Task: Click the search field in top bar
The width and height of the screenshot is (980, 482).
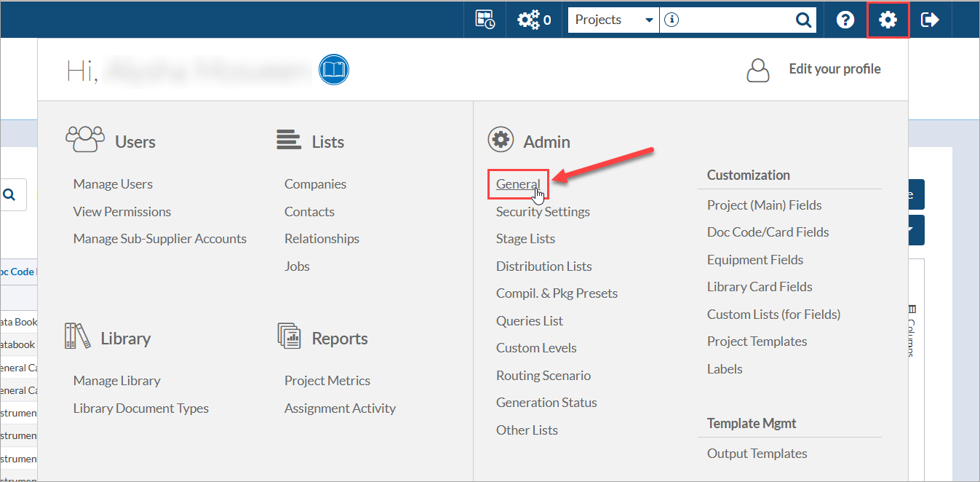Action: pyautogui.click(x=736, y=20)
